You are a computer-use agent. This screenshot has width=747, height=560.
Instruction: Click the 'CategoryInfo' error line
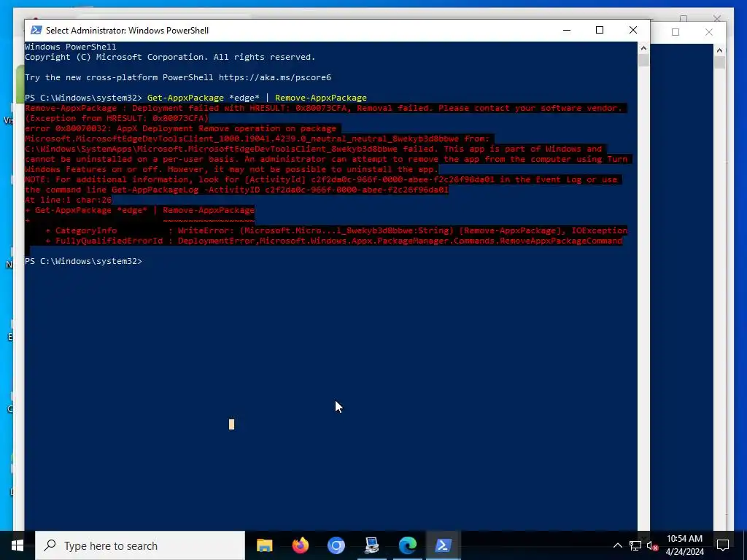tap(336, 230)
